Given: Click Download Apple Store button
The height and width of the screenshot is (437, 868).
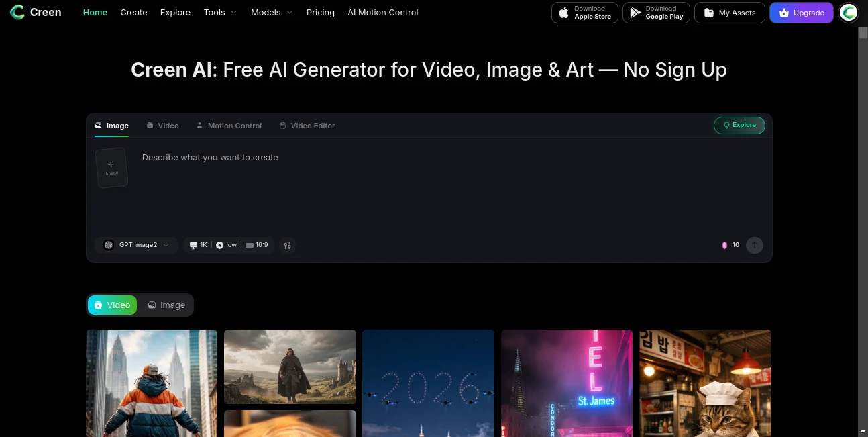Looking at the screenshot, I should (585, 13).
